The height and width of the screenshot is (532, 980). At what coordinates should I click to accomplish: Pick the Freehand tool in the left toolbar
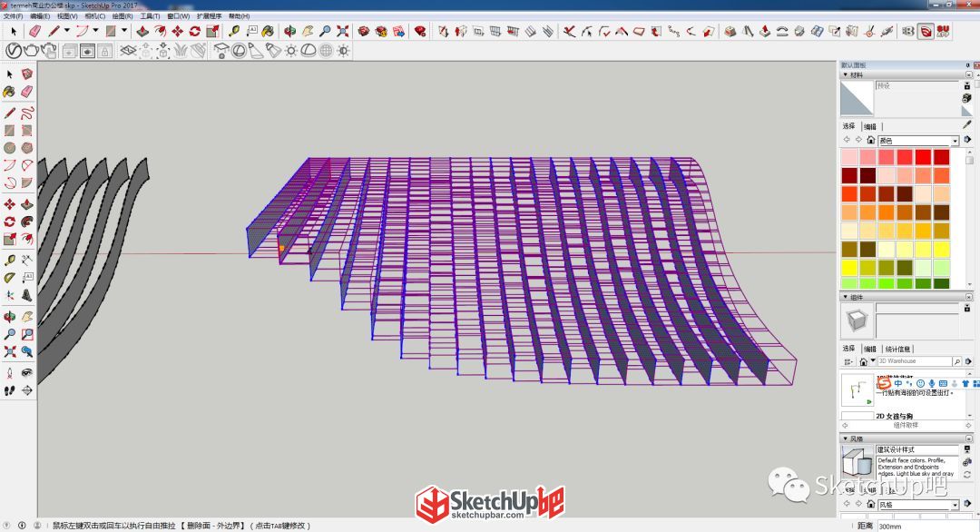[x=27, y=113]
